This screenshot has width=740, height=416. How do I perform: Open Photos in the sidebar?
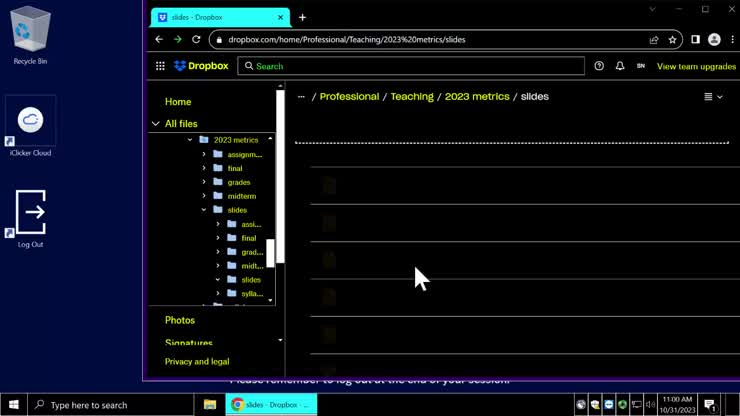click(180, 320)
